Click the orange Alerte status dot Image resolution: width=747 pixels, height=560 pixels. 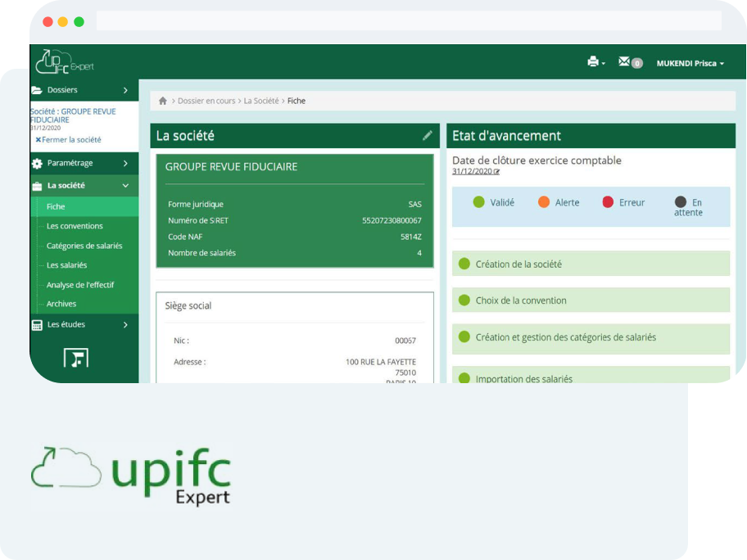(544, 202)
